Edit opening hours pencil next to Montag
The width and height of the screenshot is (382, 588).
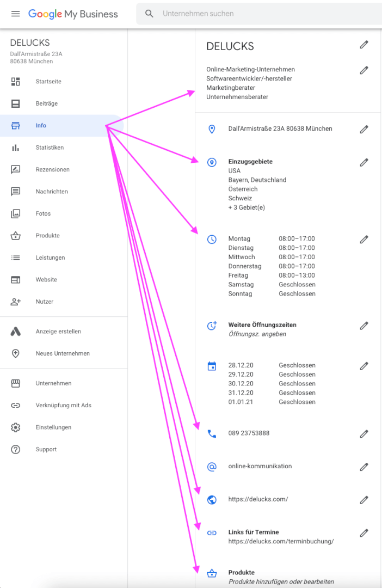364,239
